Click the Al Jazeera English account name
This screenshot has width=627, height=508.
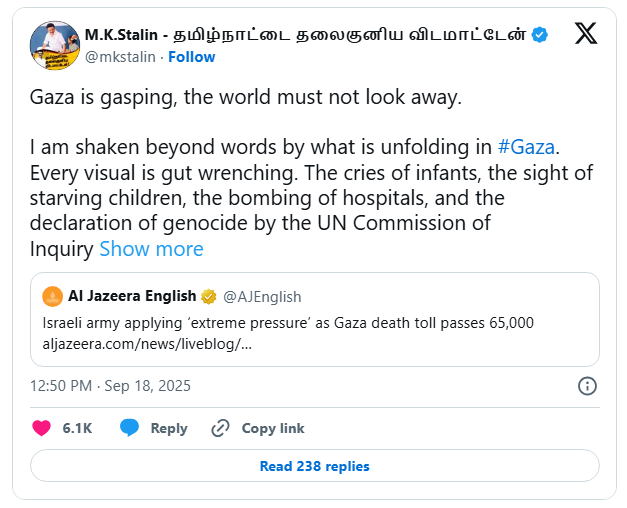click(x=131, y=296)
